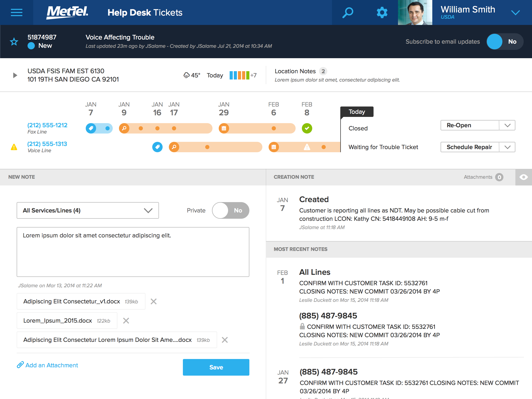
Task: Open the hamburger menu
Action: coord(16,12)
